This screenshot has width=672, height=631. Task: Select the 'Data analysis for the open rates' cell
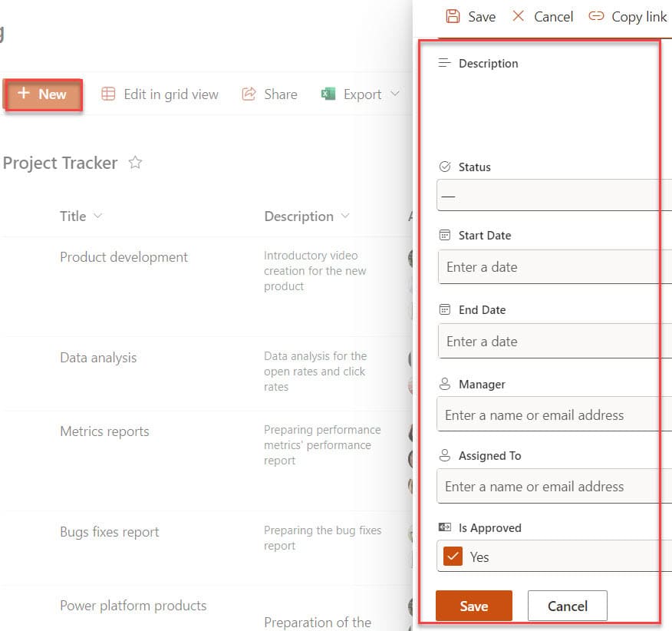pyautogui.click(x=315, y=371)
